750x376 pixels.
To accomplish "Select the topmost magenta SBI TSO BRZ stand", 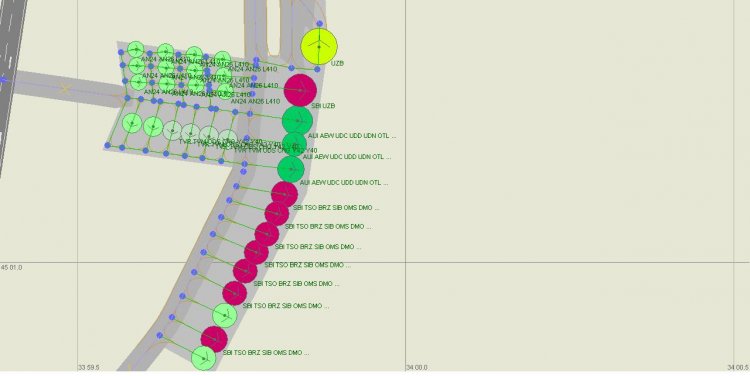I will point(285,194).
